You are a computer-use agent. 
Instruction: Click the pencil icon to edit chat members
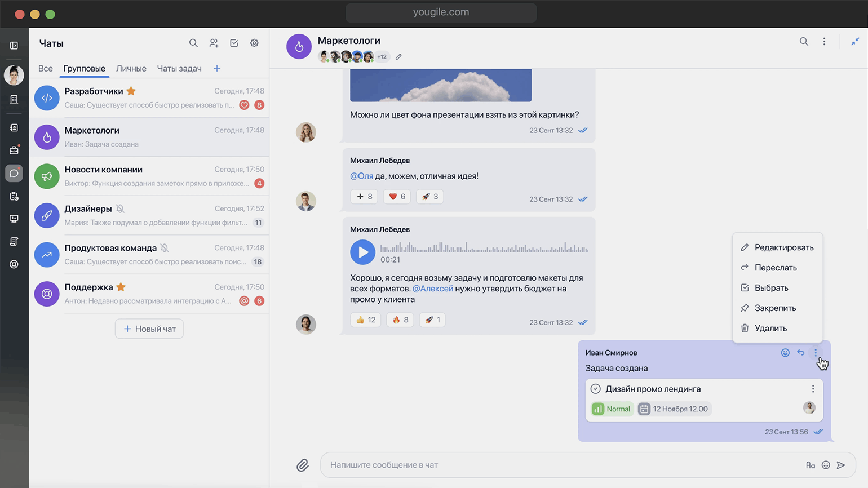[398, 57]
